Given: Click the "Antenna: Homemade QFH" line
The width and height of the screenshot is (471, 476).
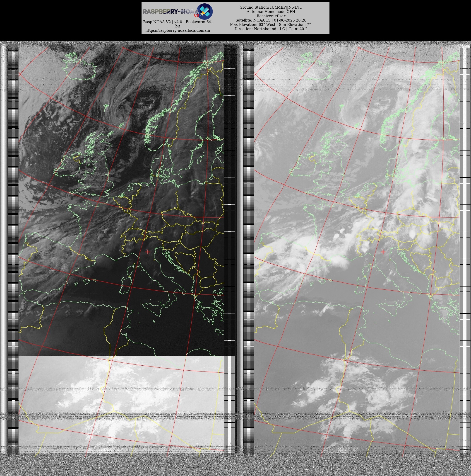Looking at the screenshot, I should [x=271, y=12].
